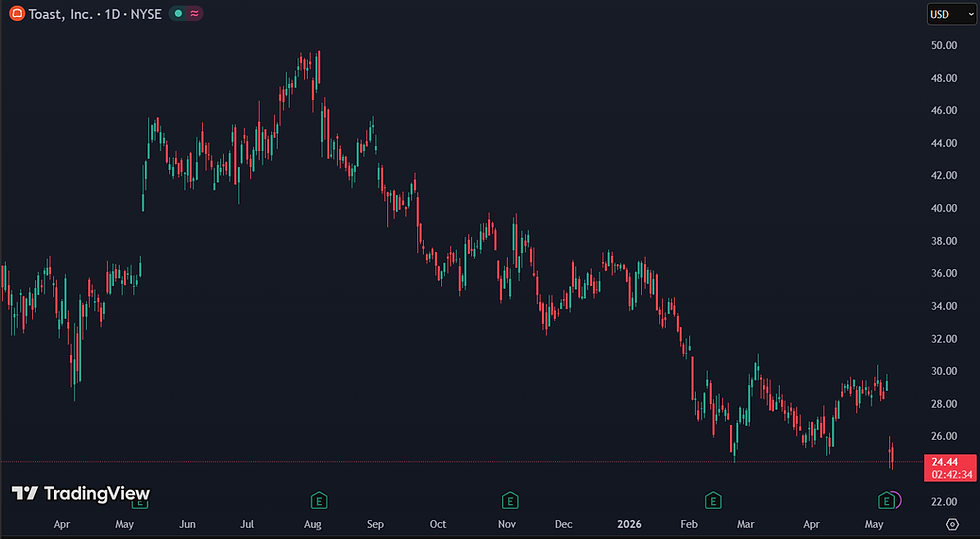The image size is (980, 539).
Task: Click the May label at left of time axis
Action: coord(124,525)
